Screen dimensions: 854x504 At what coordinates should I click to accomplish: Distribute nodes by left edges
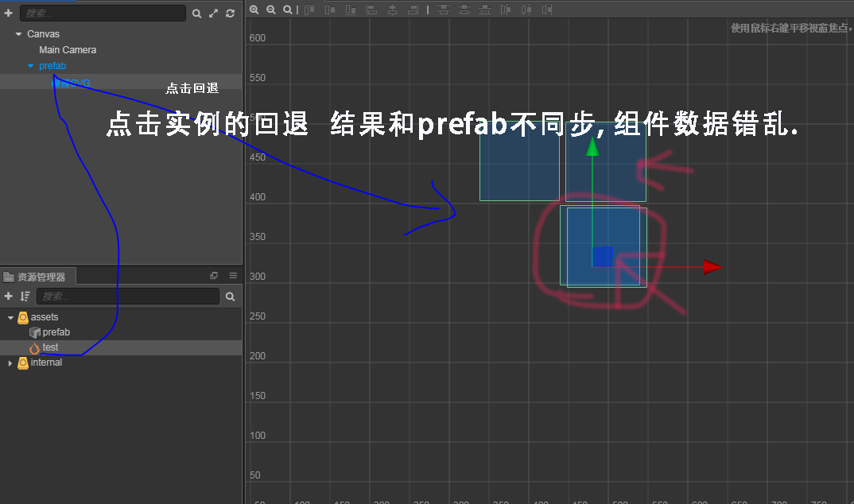[506, 10]
